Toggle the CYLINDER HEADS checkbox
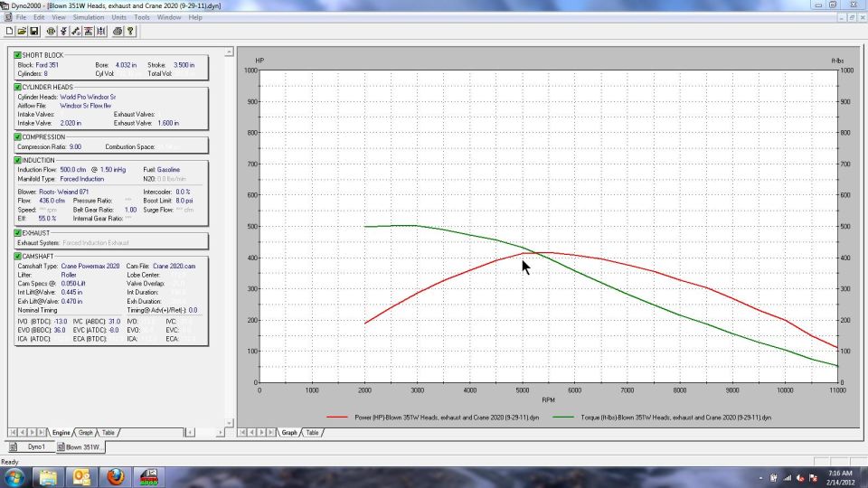 18,87
